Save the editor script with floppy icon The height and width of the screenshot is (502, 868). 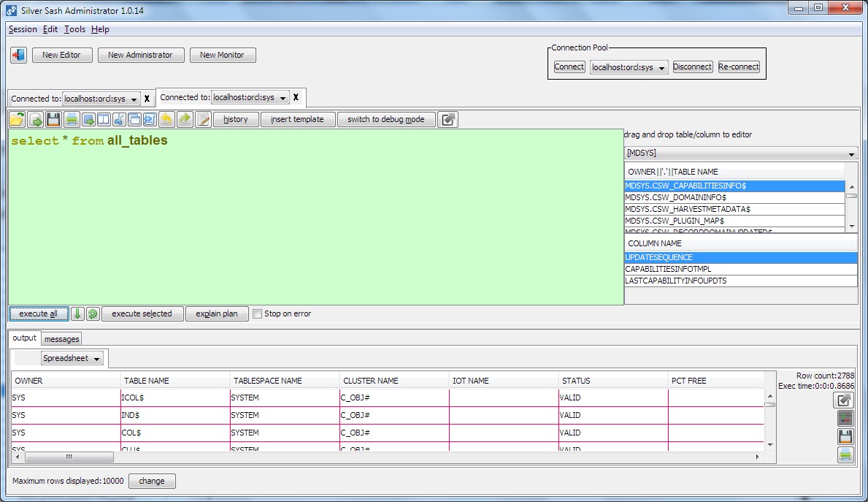tap(53, 119)
